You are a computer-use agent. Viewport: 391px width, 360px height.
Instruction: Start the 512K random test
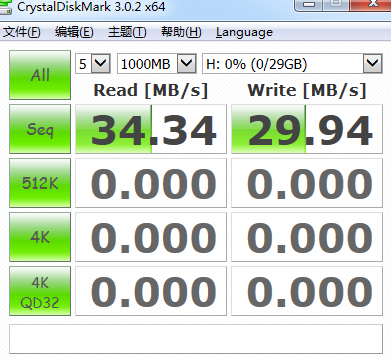click(40, 183)
